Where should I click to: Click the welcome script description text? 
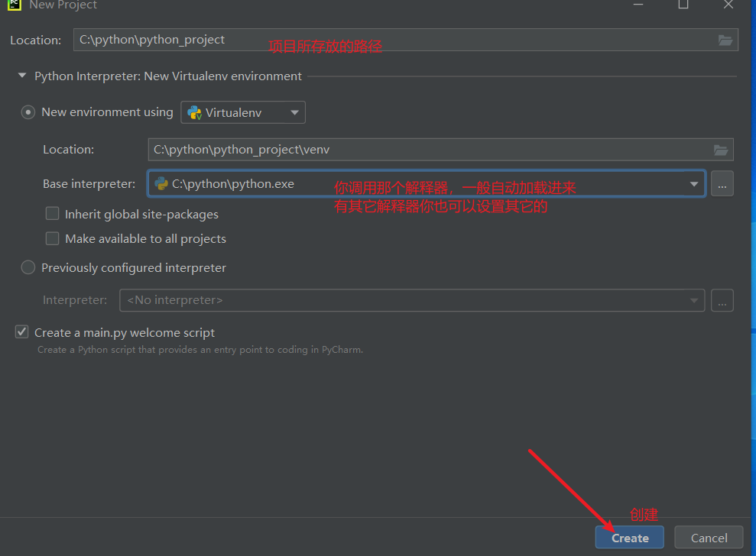(200, 350)
